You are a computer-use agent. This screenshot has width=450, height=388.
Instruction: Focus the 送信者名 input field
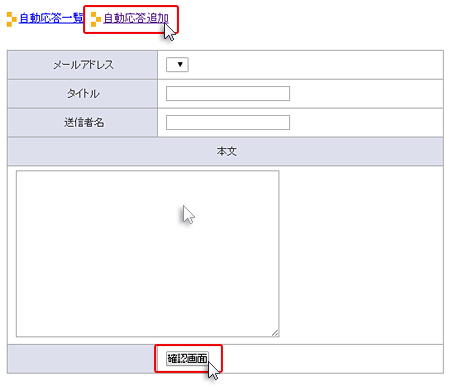228,122
